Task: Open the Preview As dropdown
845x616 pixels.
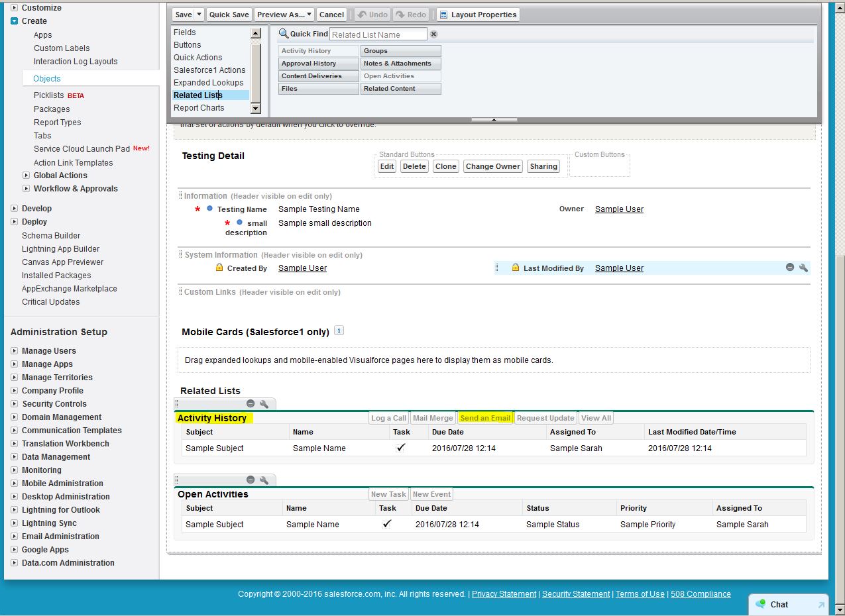Action: (284, 15)
